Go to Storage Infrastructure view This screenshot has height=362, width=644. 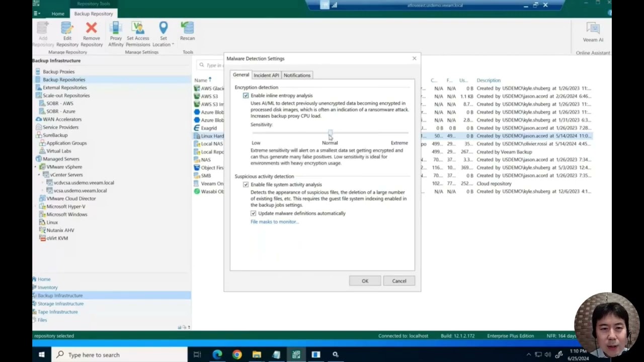point(60,304)
